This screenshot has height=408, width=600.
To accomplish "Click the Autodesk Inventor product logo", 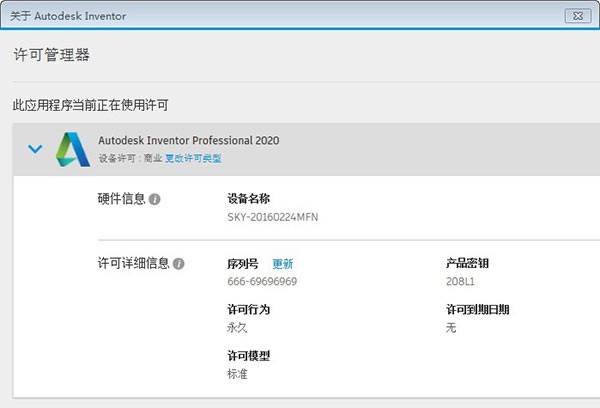I will 73,148.
